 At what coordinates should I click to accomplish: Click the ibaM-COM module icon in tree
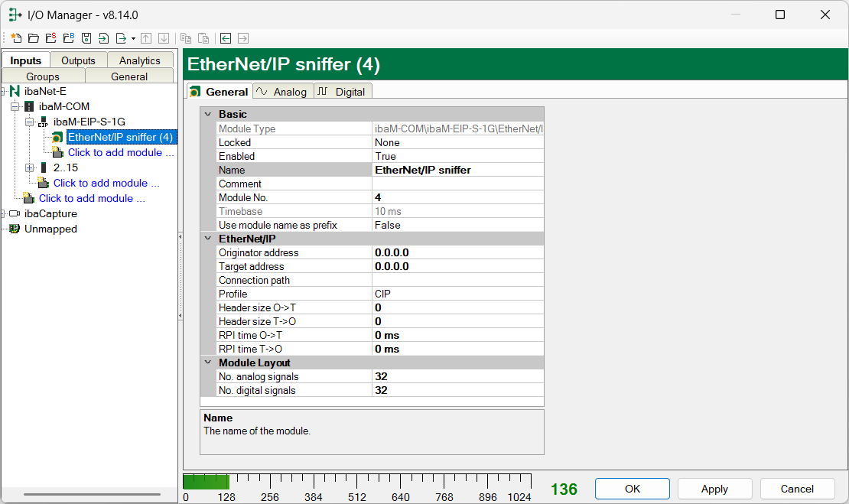[29, 106]
